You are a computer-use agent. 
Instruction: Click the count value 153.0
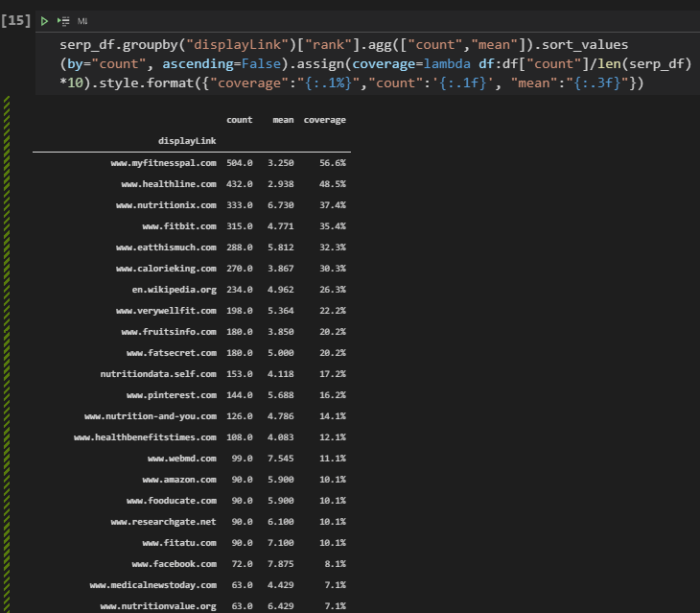pyautogui.click(x=240, y=374)
